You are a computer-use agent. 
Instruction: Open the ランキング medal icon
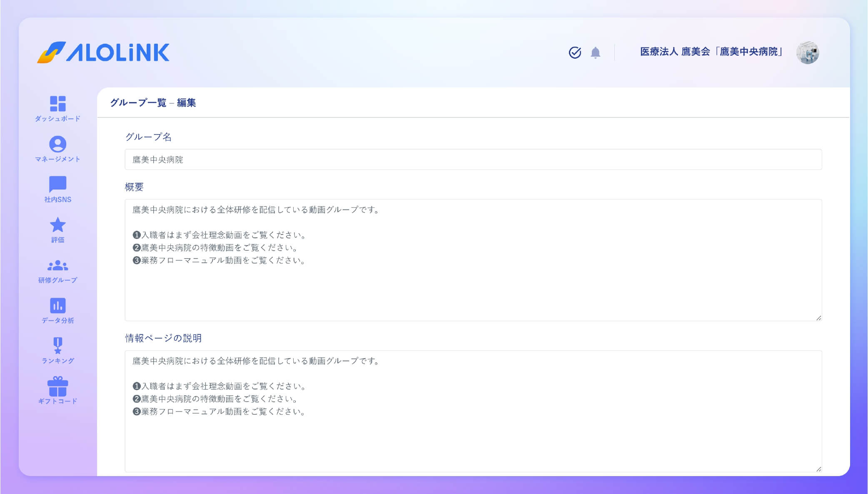click(58, 349)
